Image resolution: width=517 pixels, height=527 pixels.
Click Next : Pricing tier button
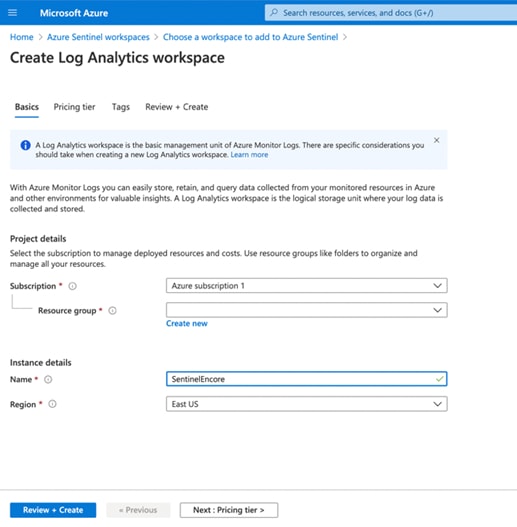[x=229, y=510]
